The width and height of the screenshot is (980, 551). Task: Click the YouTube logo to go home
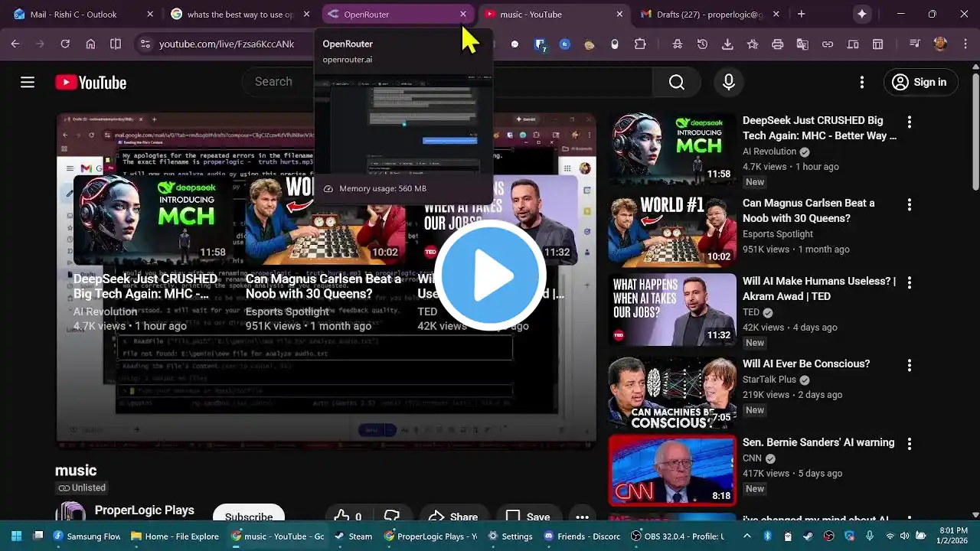[90, 83]
